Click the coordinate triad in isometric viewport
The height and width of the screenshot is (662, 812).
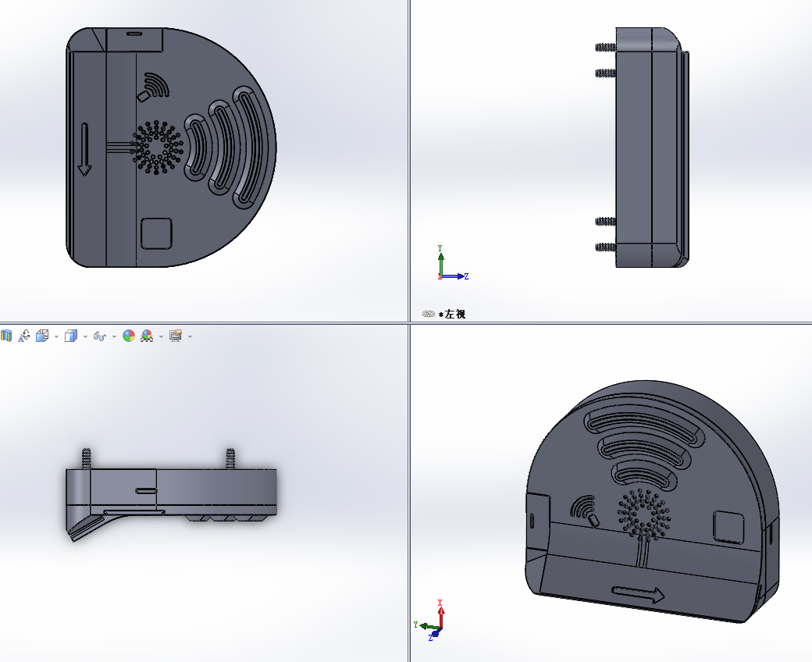tap(430, 621)
